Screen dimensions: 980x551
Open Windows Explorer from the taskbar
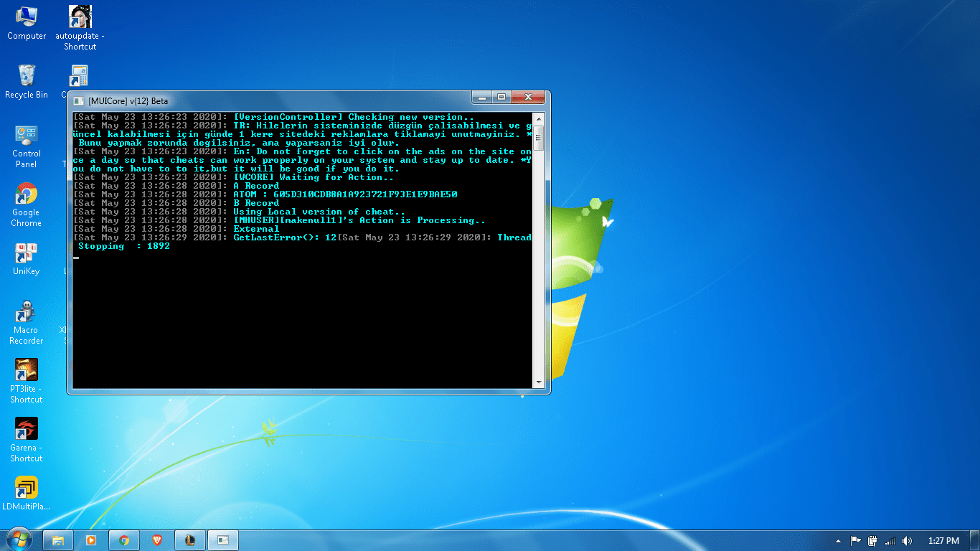pos(59,540)
